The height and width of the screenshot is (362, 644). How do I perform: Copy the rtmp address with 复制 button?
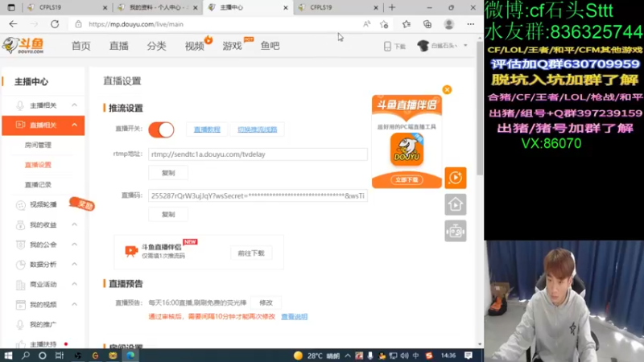point(168,173)
